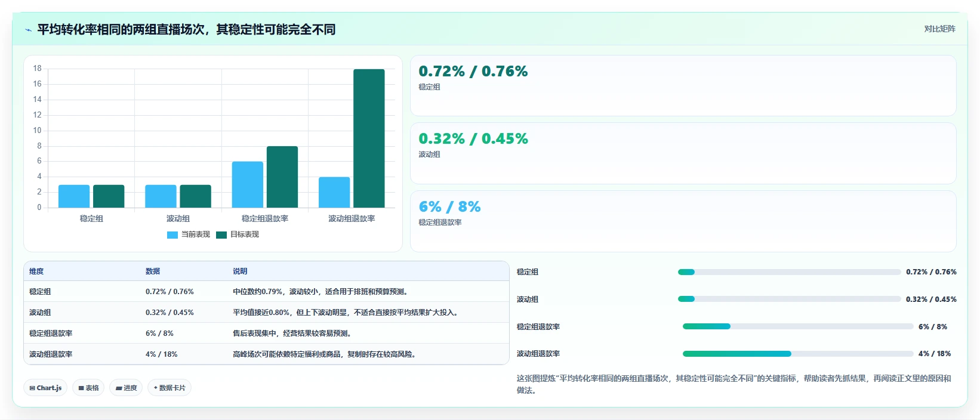This screenshot has height=420, width=980.
Task: Click table cell 4% / 18%
Action: pyautogui.click(x=161, y=354)
